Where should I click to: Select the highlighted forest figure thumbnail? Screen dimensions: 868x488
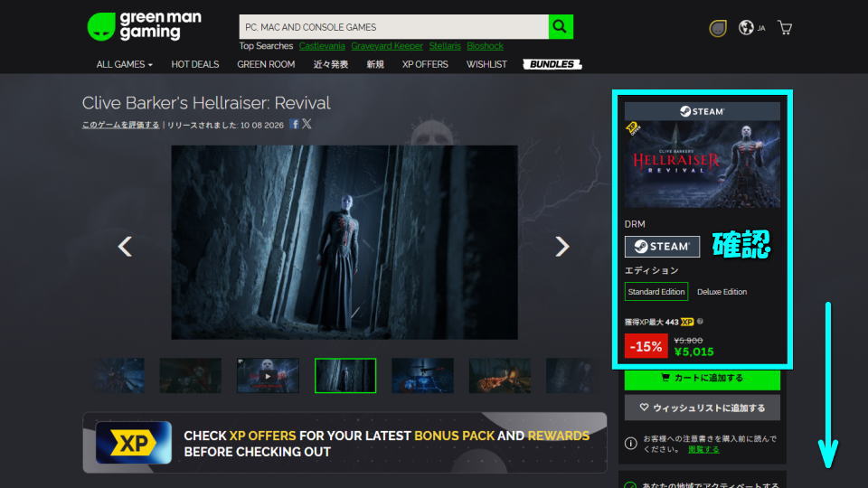[345, 376]
